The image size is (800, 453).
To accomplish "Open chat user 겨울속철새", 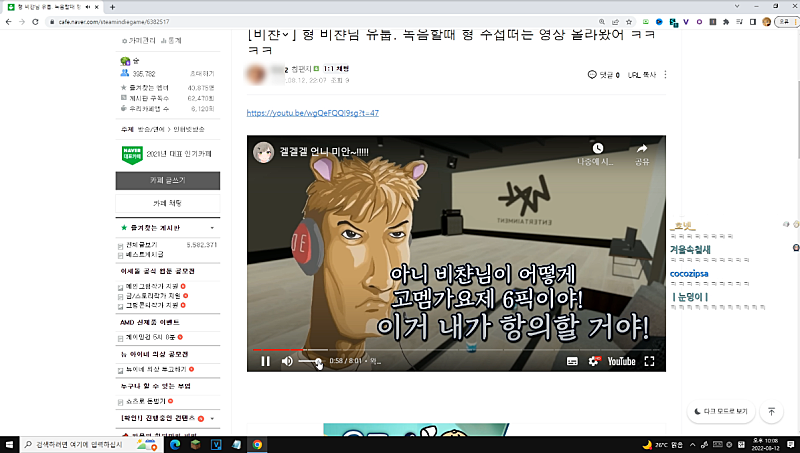I will point(690,249).
